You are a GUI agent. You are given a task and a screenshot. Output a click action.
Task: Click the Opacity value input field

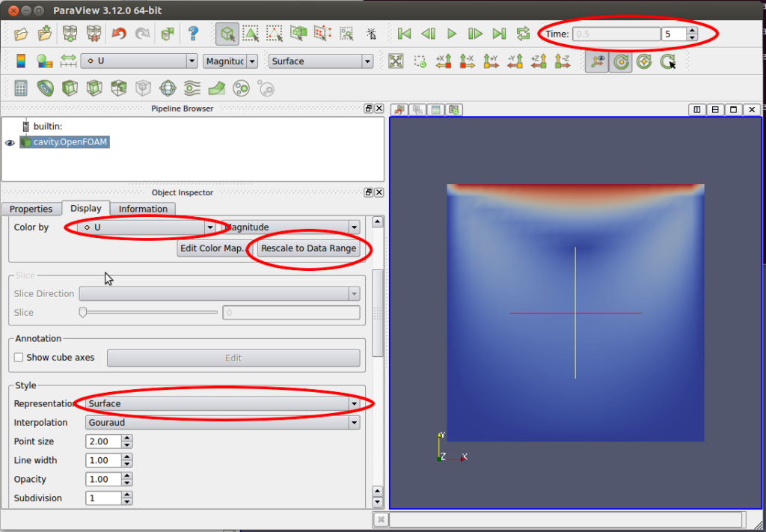pyautogui.click(x=103, y=480)
